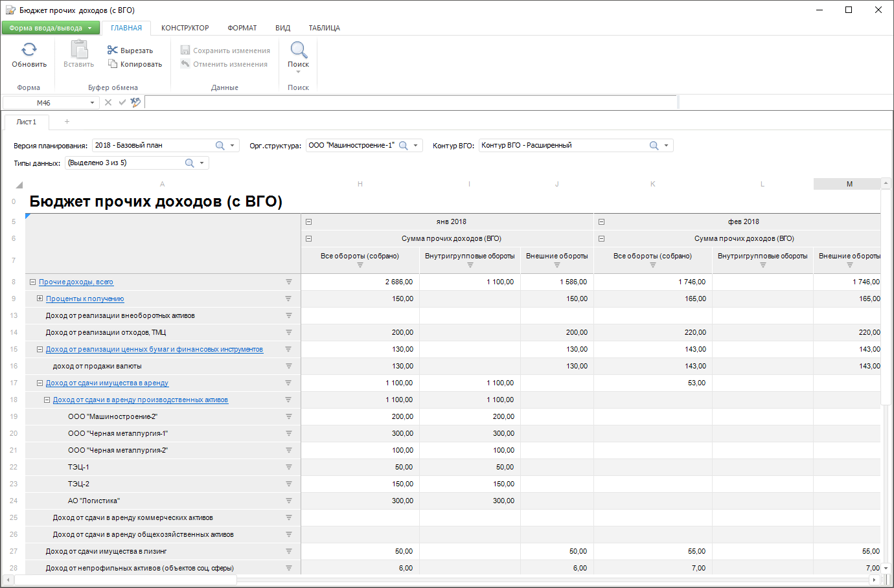Click the Вырезать scissors icon
Viewport: 894px width, 588px height.
click(112, 50)
